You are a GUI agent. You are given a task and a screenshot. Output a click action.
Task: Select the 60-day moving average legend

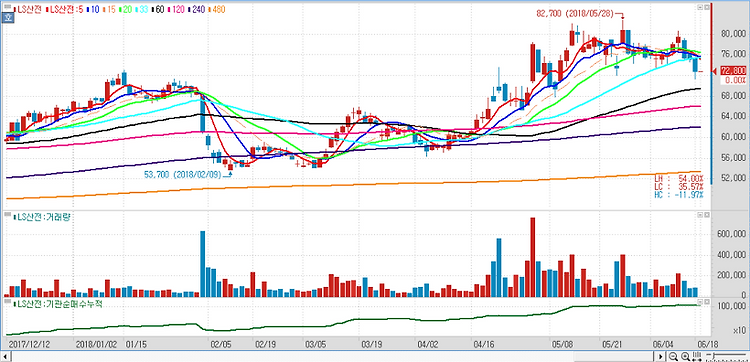tap(158, 9)
